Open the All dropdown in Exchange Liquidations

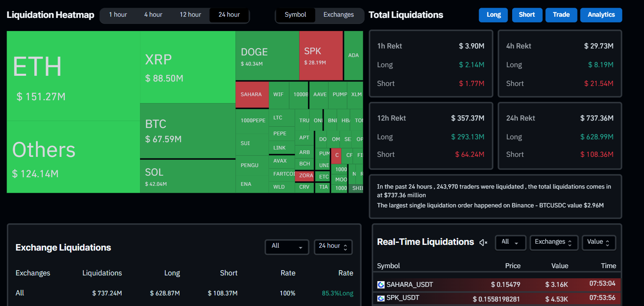(287, 247)
